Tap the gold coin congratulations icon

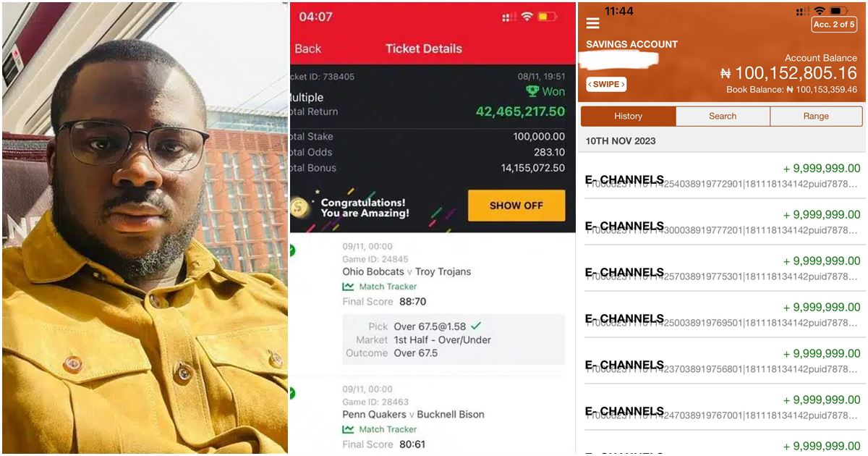(x=300, y=208)
